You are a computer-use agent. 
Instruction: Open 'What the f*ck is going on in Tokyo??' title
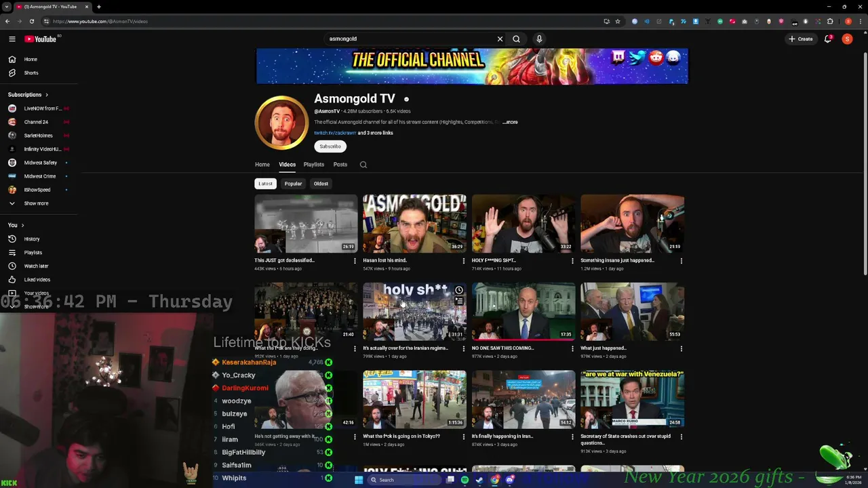pyautogui.click(x=401, y=436)
